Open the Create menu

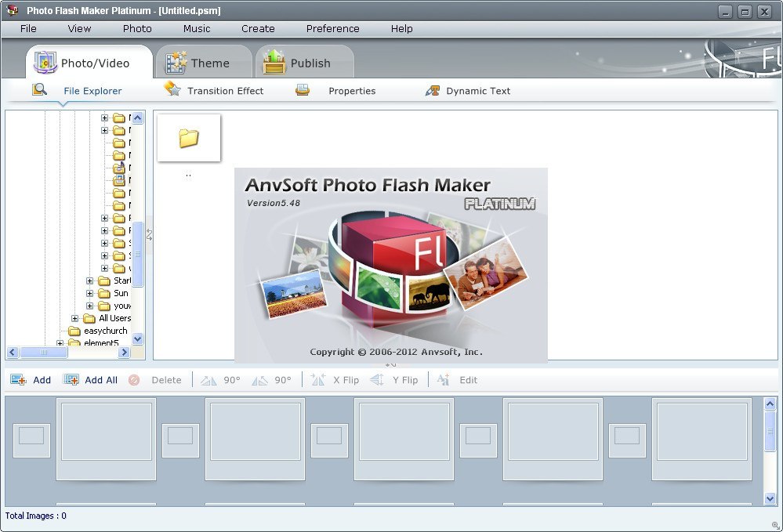[x=258, y=28]
